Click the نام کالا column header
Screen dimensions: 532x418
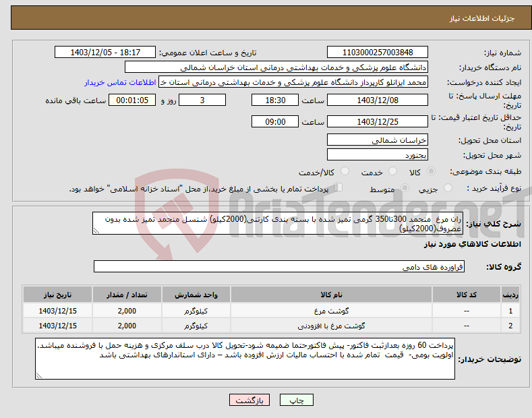pos(331,295)
